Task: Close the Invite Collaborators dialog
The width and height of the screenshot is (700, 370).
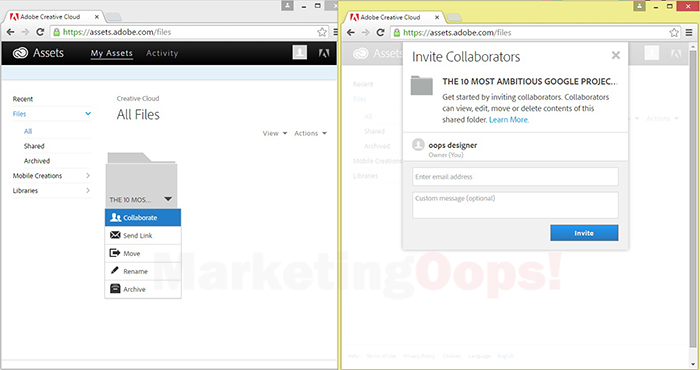Action: point(616,55)
